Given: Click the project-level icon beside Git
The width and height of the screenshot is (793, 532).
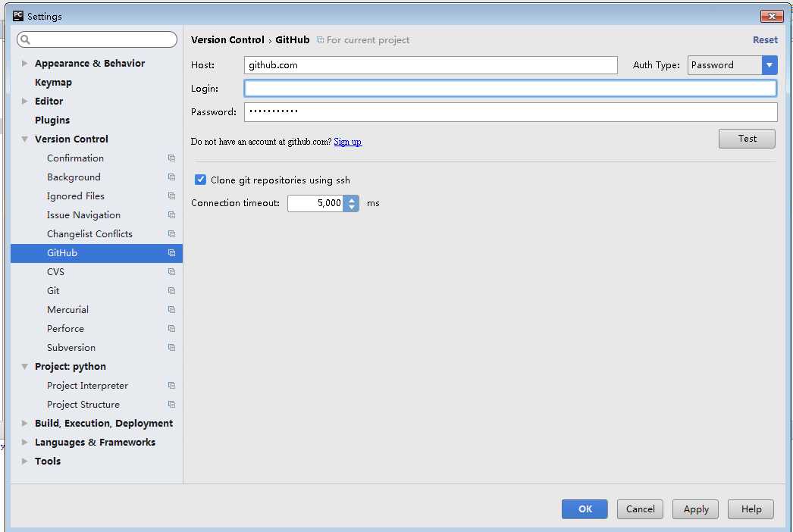Looking at the screenshot, I should 171,291.
